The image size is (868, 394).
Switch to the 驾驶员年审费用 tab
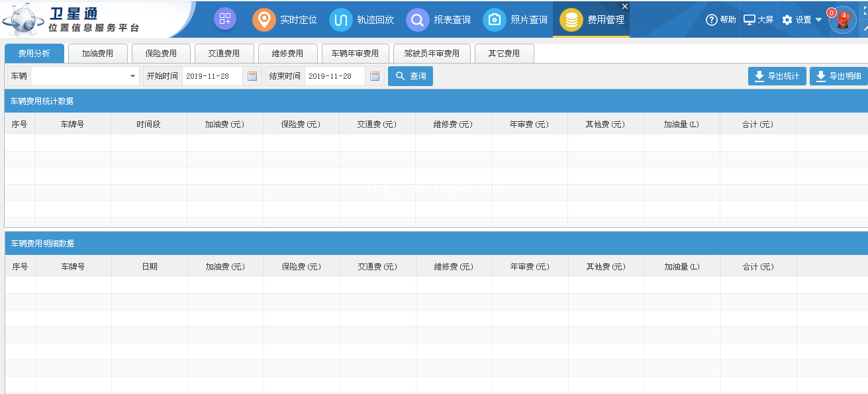coord(432,54)
